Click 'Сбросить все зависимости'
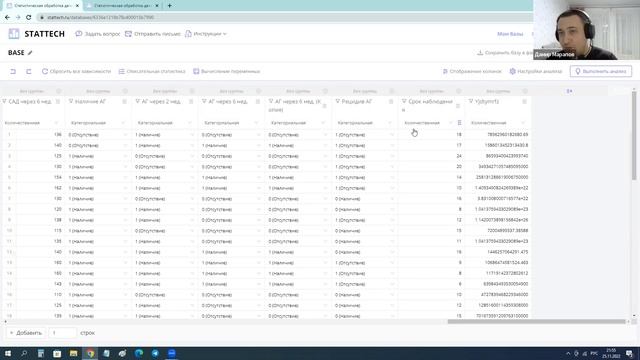The width and height of the screenshot is (640, 360). point(76,71)
